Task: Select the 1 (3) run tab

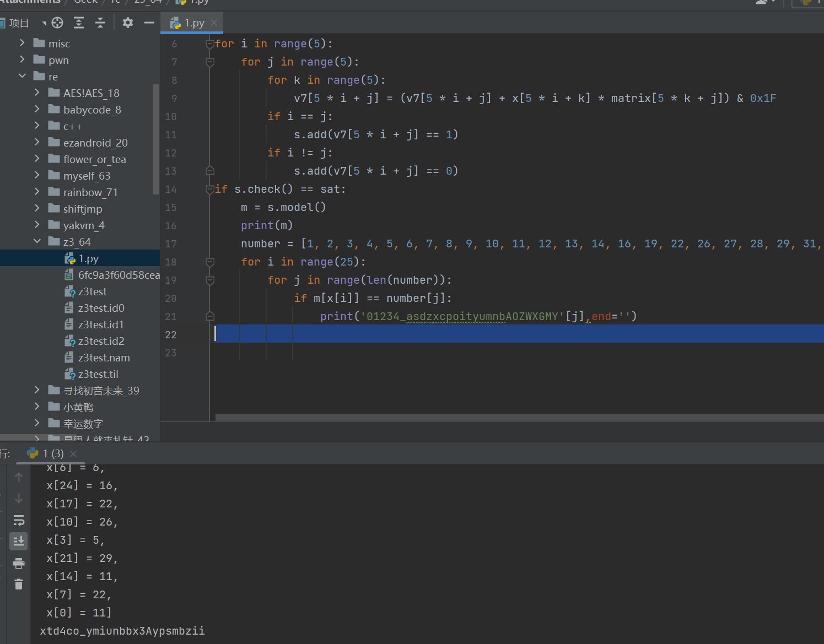Action: click(53, 453)
